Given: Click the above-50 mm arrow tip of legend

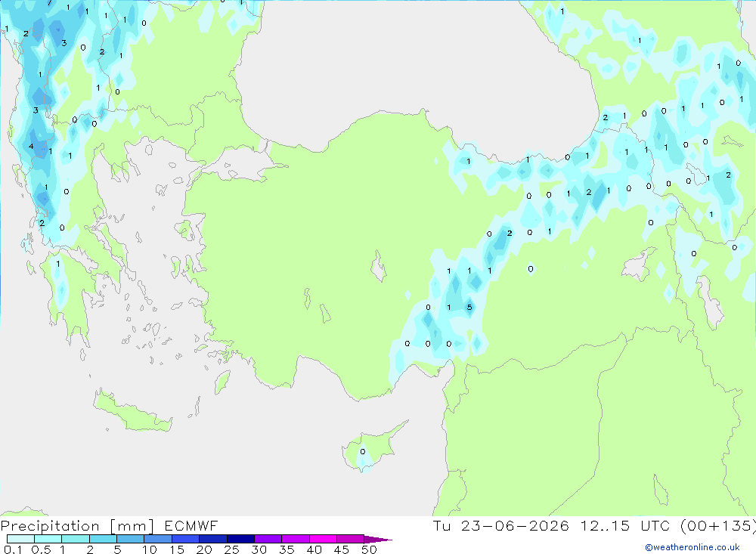Looking at the screenshot, I should pos(378,540).
